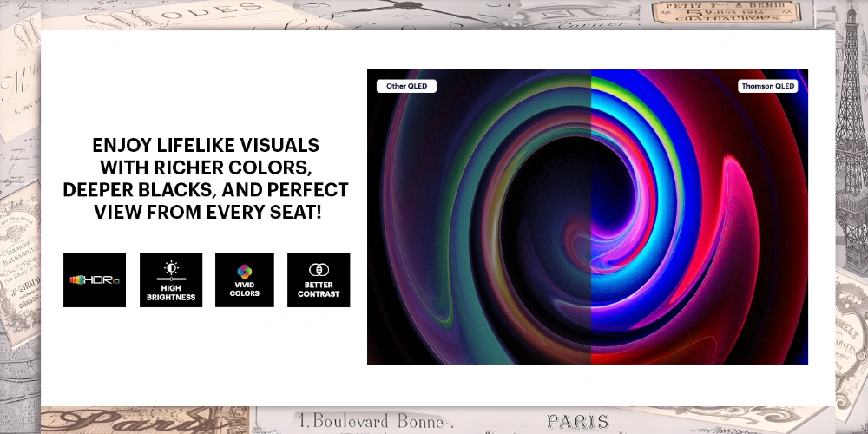This screenshot has width=868, height=434.
Task: Click the "1. Boulevard Bonne" text
Action: point(373,421)
